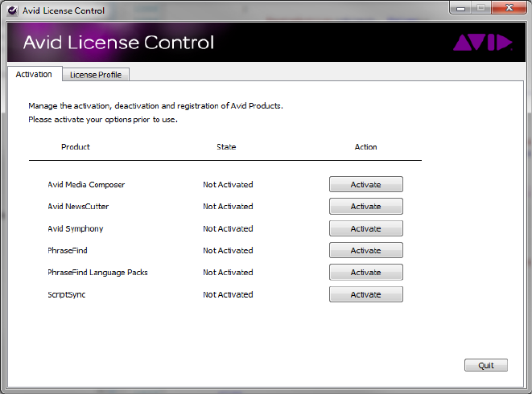Image resolution: width=532 pixels, height=394 pixels.
Task: Activate ScriptSync
Action: point(365,294)
